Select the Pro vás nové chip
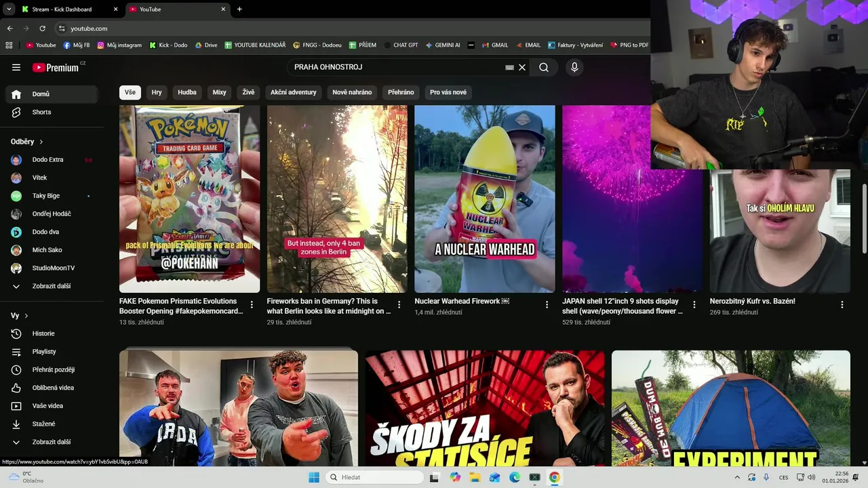The height and width of the screenshot is (488, 868). point(448,92)
